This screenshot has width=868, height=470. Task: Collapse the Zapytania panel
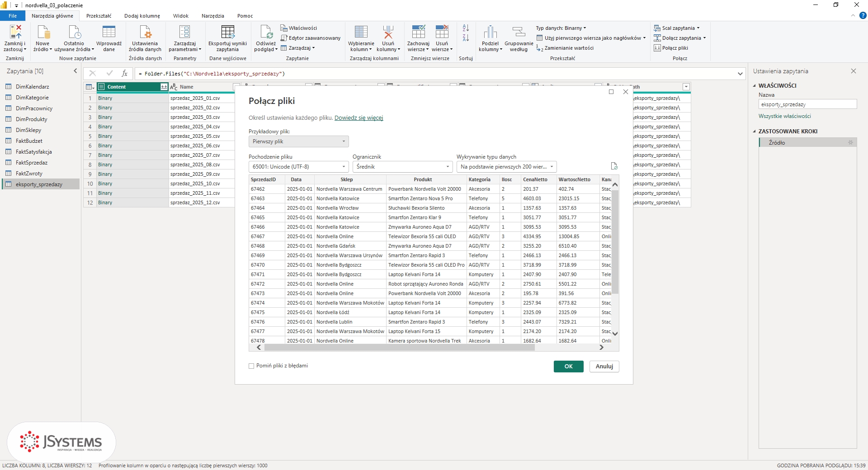pyautogui.click(x=75, y=71)
